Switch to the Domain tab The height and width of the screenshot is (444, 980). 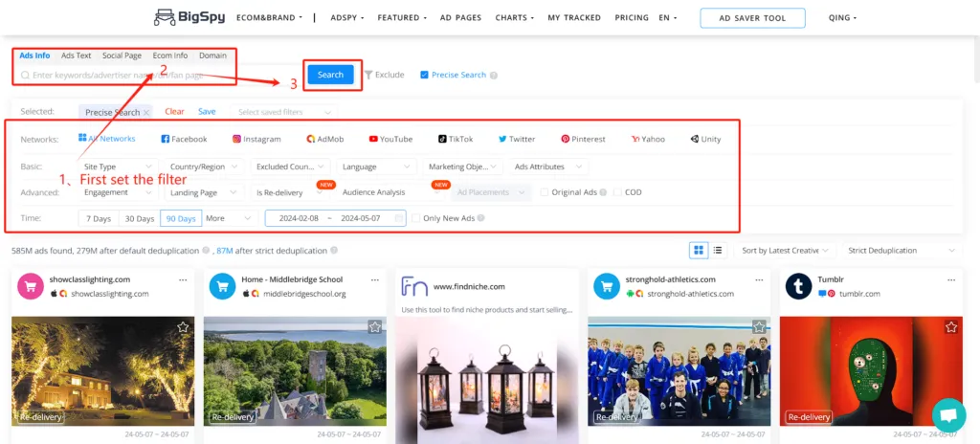[212, 55]
